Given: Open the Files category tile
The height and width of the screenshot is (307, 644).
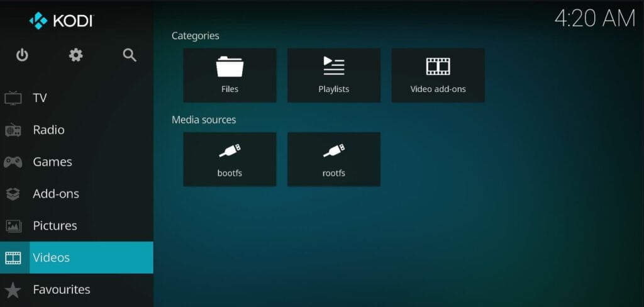Looking at the screenshot, I should pyautogui.click(x=230, y=75).
